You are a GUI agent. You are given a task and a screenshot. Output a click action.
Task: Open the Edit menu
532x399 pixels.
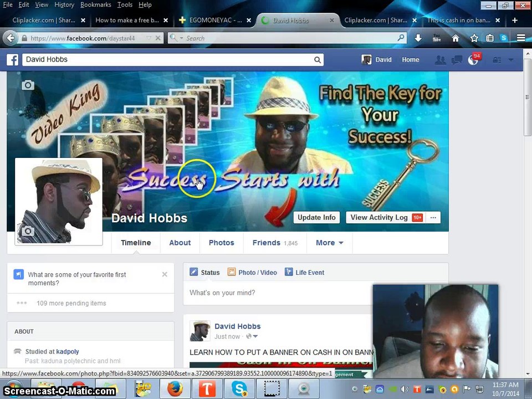pyautogui.click(x=24, y=5)
